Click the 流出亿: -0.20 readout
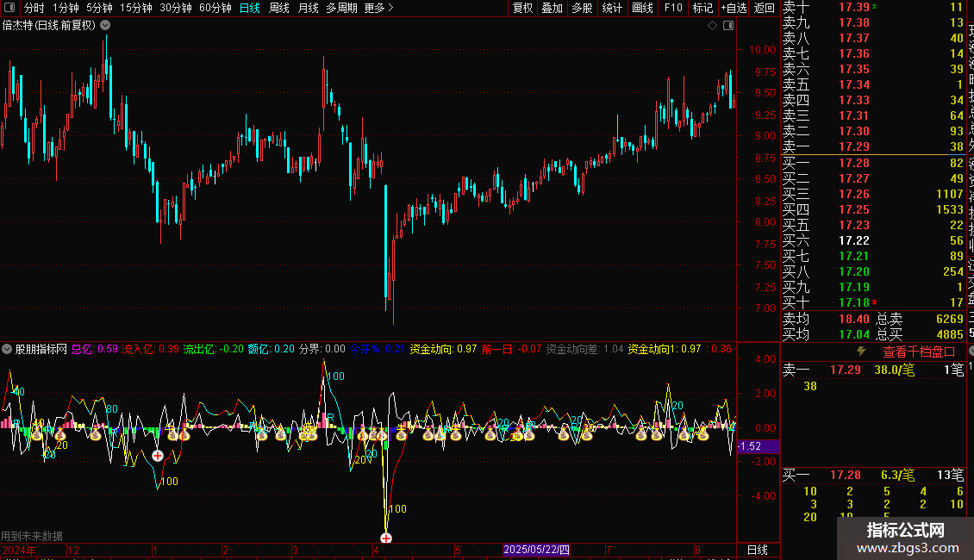Screen dimensions: 974x560 [213, 349]
